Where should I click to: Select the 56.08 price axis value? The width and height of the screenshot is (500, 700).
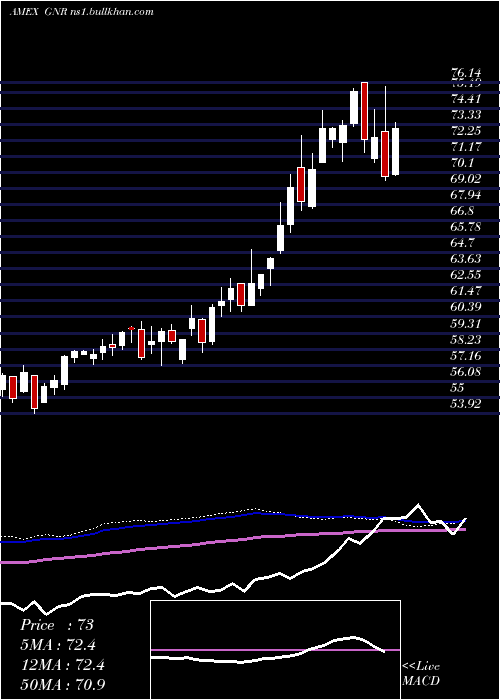pos(466,372)
